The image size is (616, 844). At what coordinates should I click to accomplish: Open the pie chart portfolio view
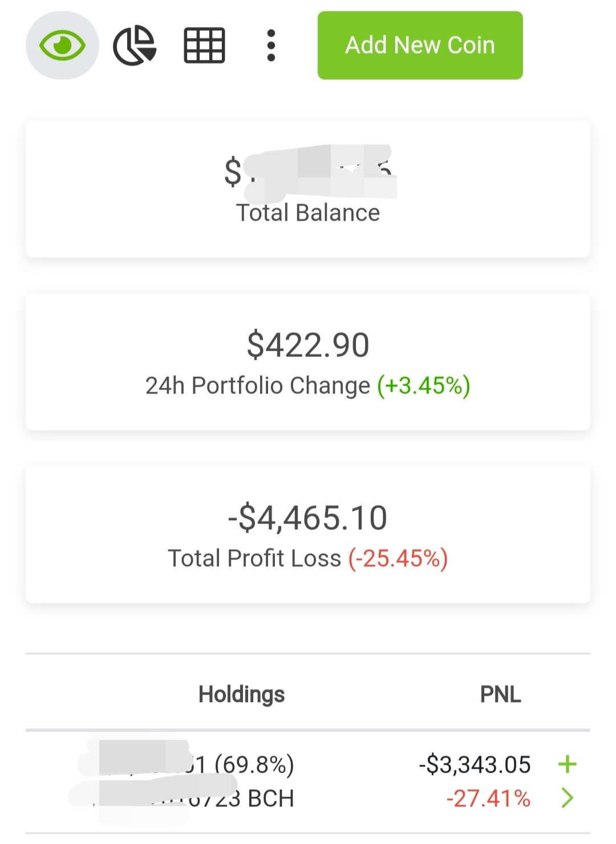pyautogui.click(x=135, y=45)
